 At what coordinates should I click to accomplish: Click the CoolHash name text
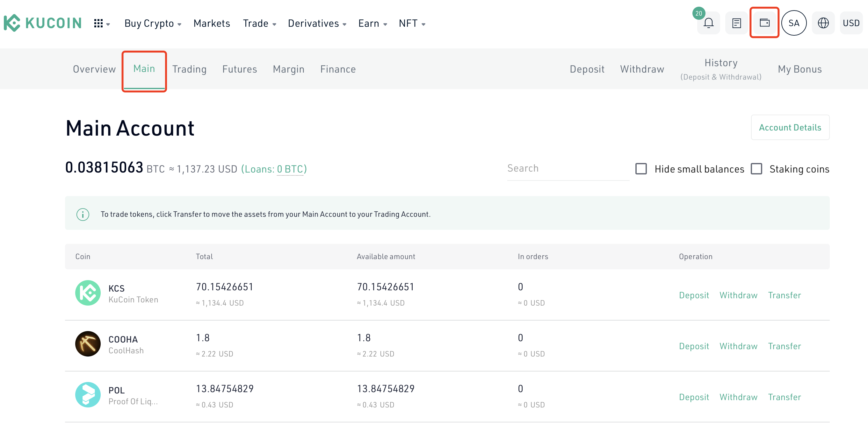(x=126, y=350)
